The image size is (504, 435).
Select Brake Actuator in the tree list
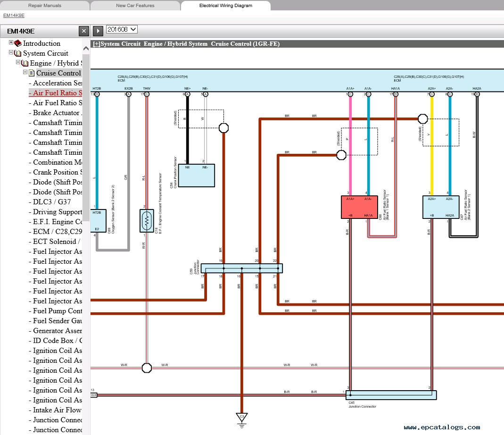[57, 113]
